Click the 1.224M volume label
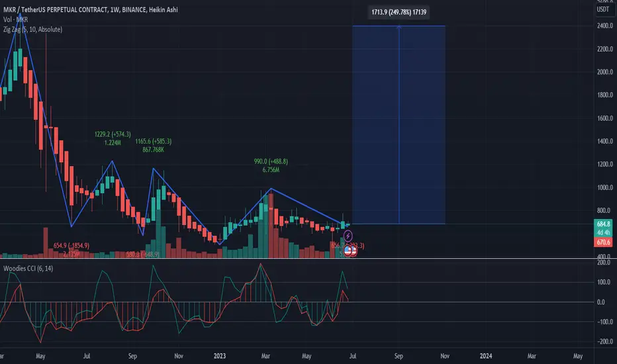 (x=113, y=143)
